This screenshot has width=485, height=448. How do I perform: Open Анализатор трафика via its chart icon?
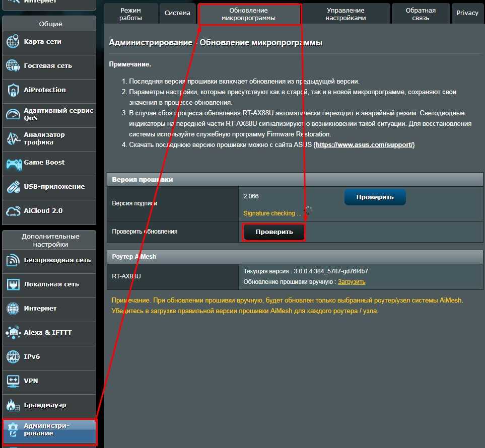[x=13, y=138]
